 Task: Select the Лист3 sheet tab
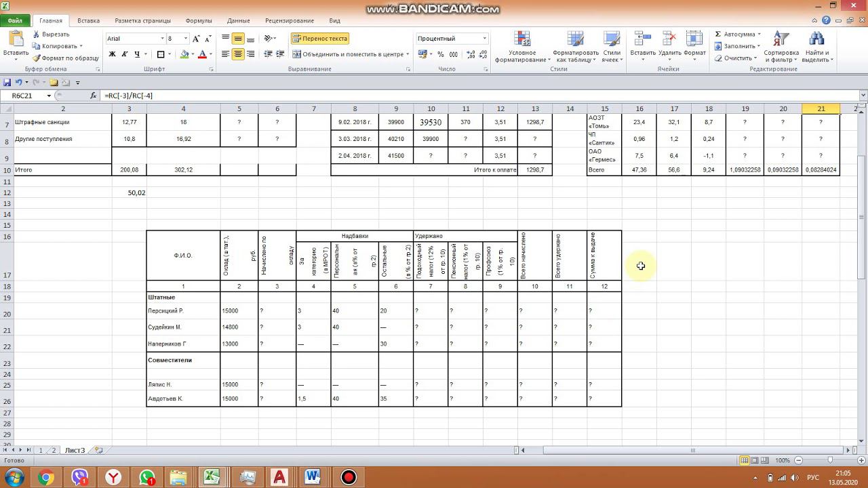[x=75, y=450]
